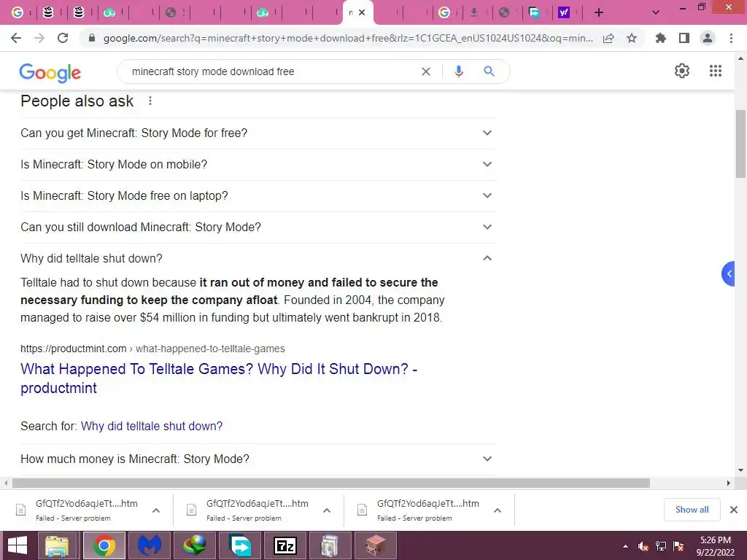Screen dimensions: 747x560
Task: Switch to the second stacked-disks icon tab
Action: (x=79, y=13)
